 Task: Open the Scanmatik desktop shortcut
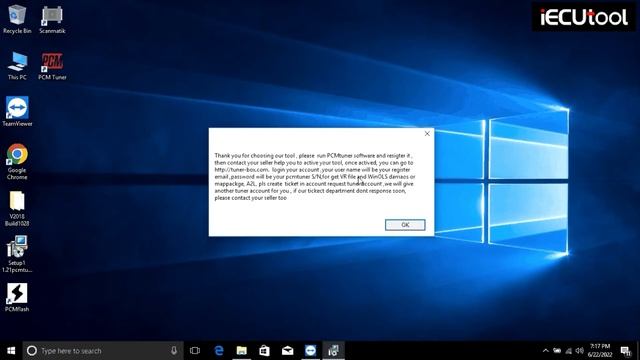52,19
